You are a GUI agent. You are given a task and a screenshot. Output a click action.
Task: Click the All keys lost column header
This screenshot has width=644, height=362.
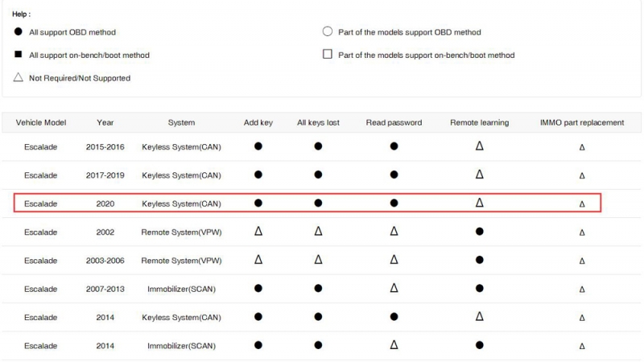pos(318,122)
